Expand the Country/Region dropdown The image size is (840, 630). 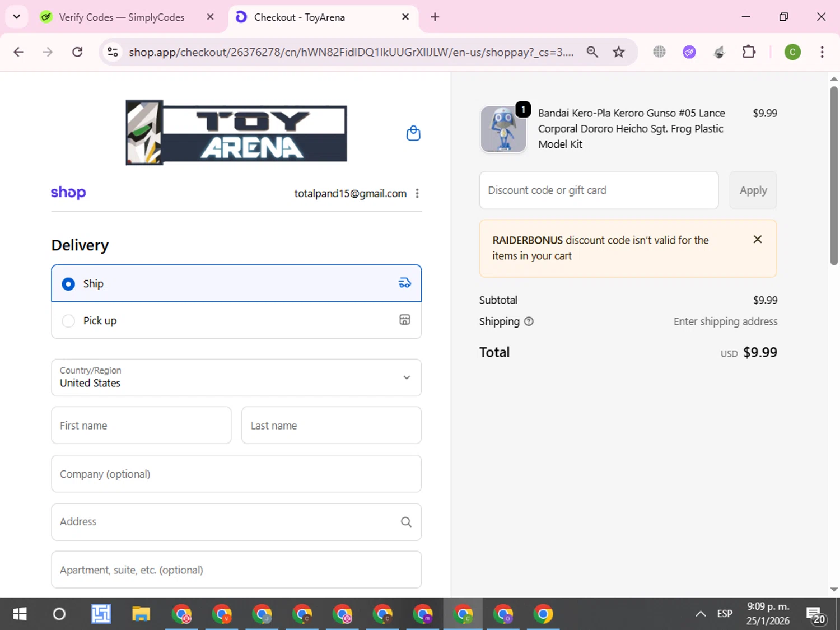tap(236, 377)
